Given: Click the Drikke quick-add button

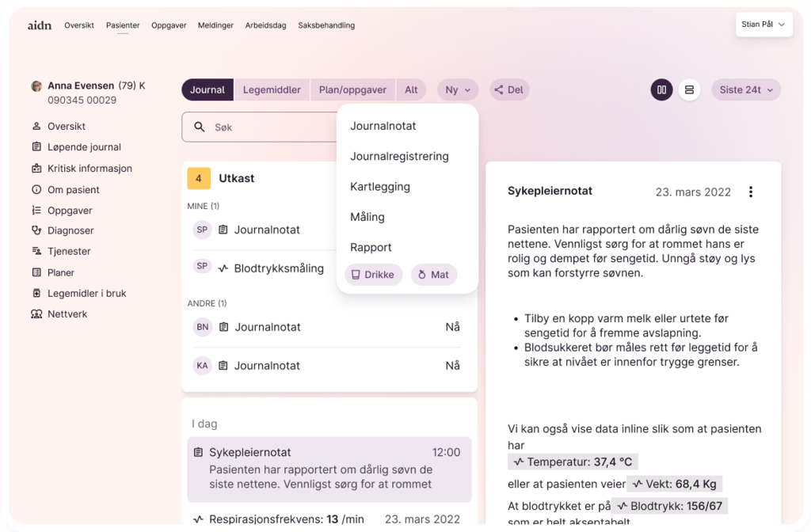Looking at the screenshot, I should pos(374,275).
